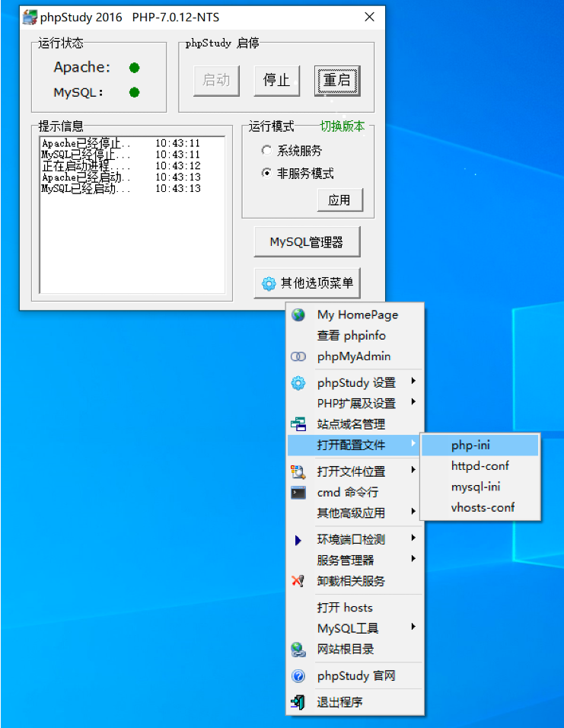Click the icon beside 打开文件位置
Image resolution: width=564 pixels, height=728 pixels.
click(298, 471)
